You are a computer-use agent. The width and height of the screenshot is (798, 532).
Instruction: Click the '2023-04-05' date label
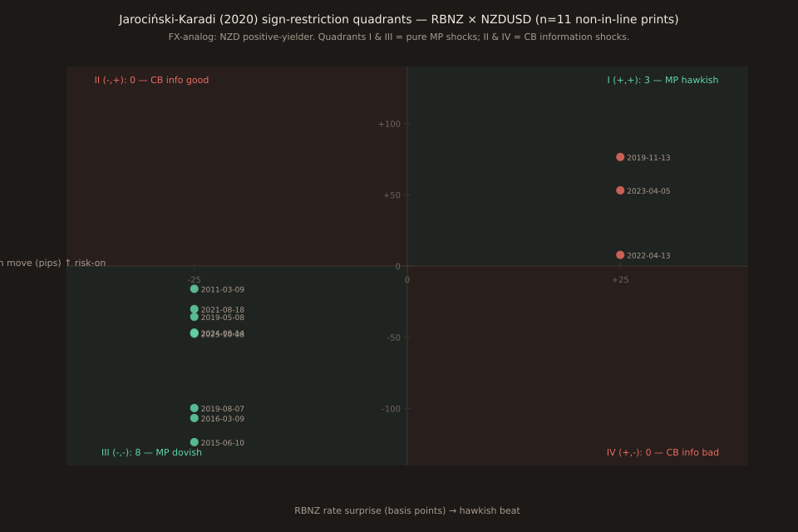click(x=648, y=191)
